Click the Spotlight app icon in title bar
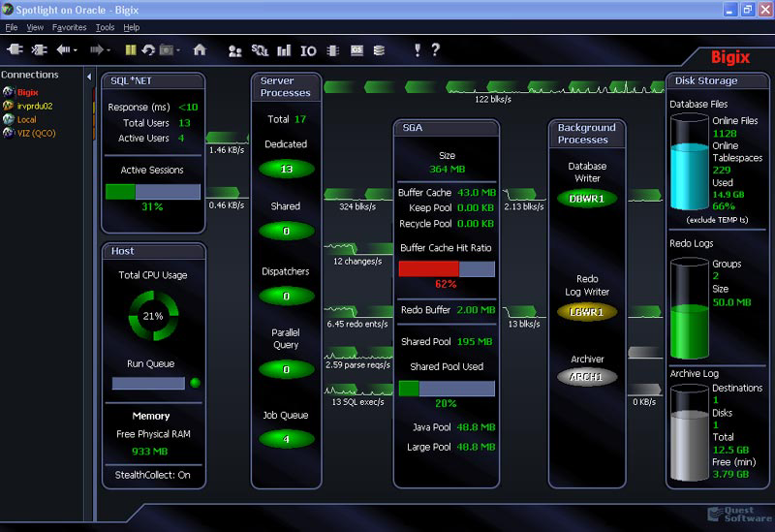 [x=8, y=10]
